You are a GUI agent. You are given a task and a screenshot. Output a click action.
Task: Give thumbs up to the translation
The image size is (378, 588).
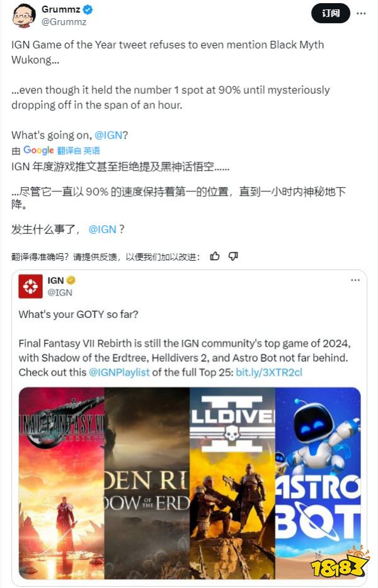pos(215,256)
